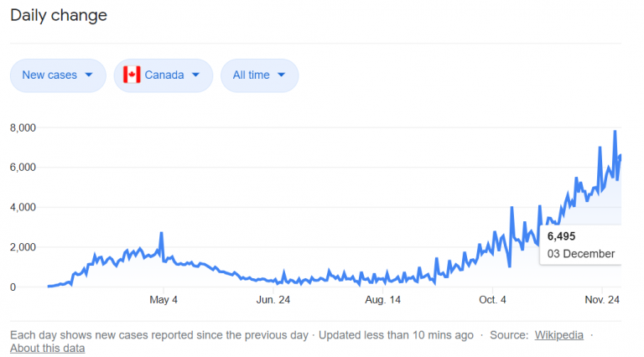This screenshot has width=644, height=357.
Task: Click the 2,000 y-axis label
Action: tap(25, 247)
